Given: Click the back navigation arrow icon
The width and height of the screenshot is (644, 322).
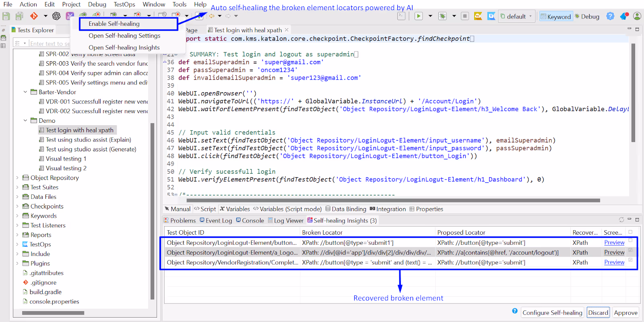Looking at the screenshot, I should 212,16.
